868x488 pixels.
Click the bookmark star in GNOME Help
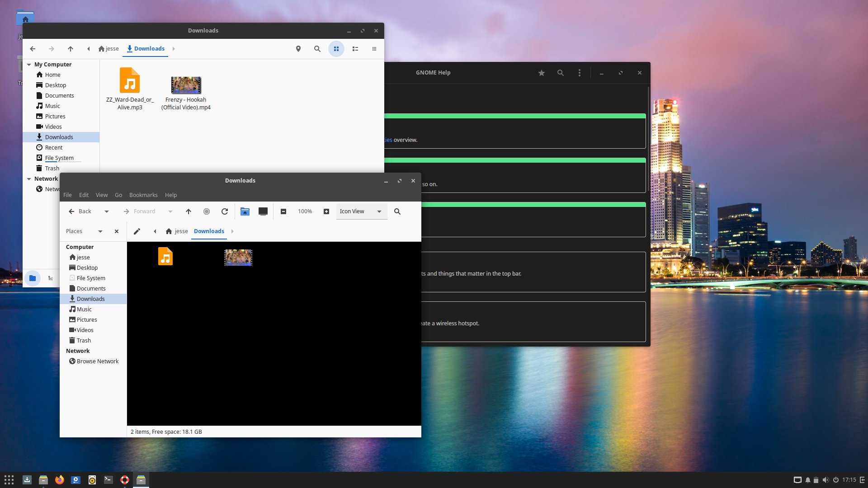click(x=542, y=73)
